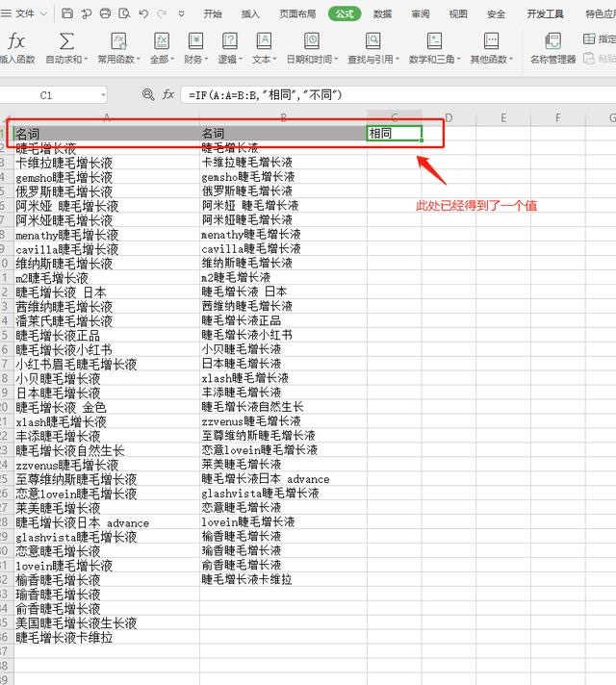Select column A cell zzvenus睫毛增长液
Screen dimensions: 616x685
pos(107,465)
